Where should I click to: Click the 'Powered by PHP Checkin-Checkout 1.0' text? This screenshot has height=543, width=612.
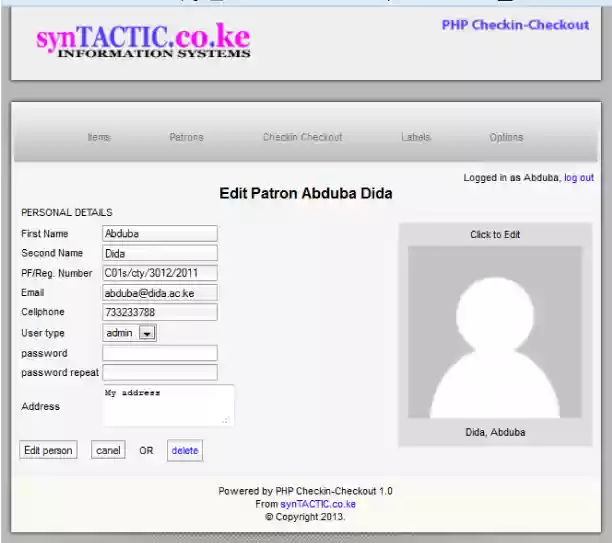click(x=305, y=491)
